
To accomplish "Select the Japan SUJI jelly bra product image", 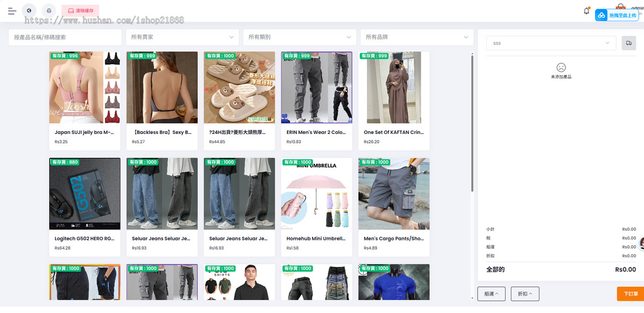I will click(x=85, y=88).
